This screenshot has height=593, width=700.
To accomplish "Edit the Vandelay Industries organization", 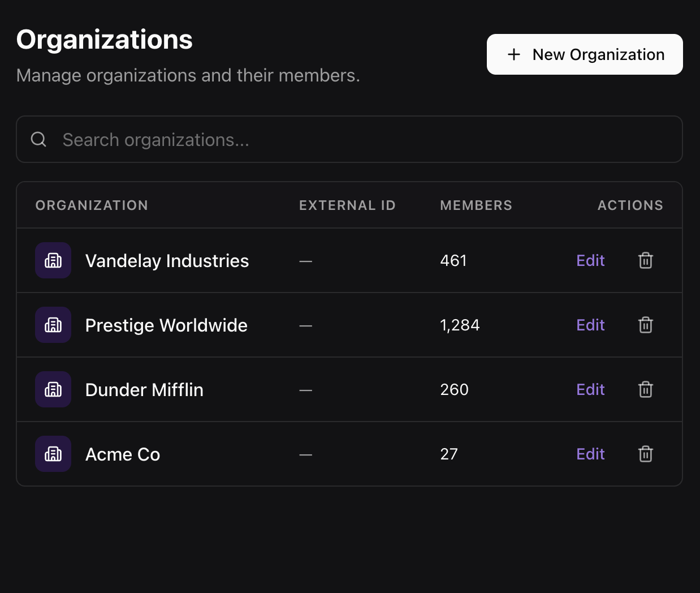I will [x=590, y=260].
